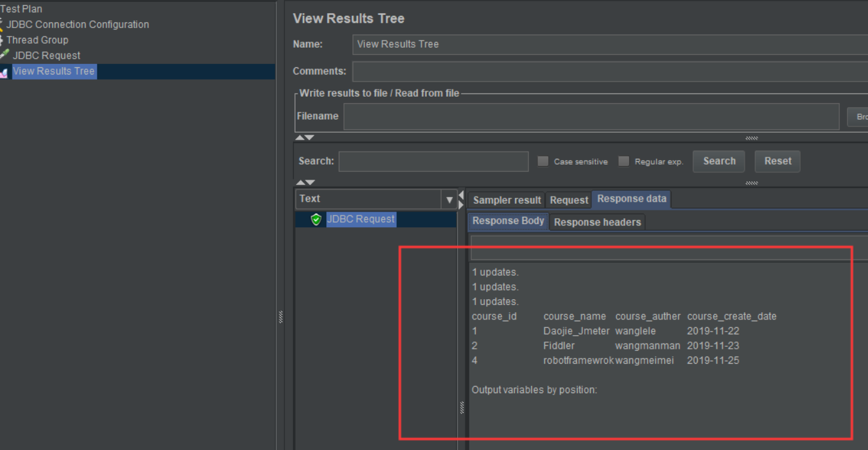Click into the Filename input field

(591, 116)
